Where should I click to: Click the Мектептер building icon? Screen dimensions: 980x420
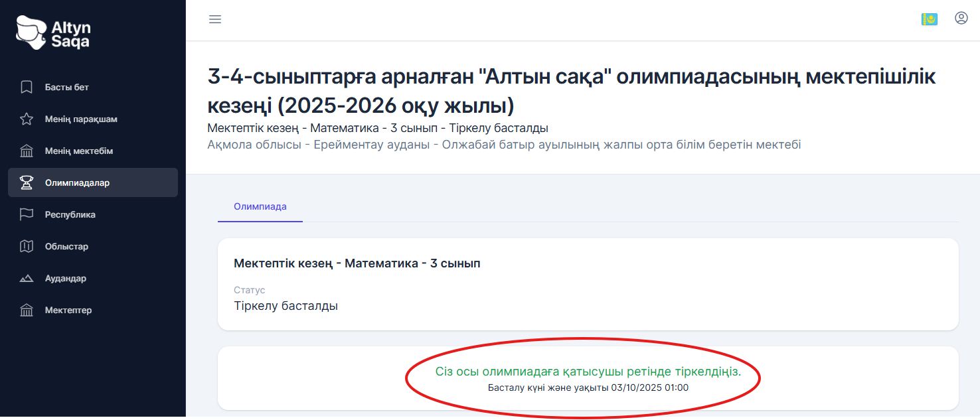pyautogui.click(x=25, y=310)
